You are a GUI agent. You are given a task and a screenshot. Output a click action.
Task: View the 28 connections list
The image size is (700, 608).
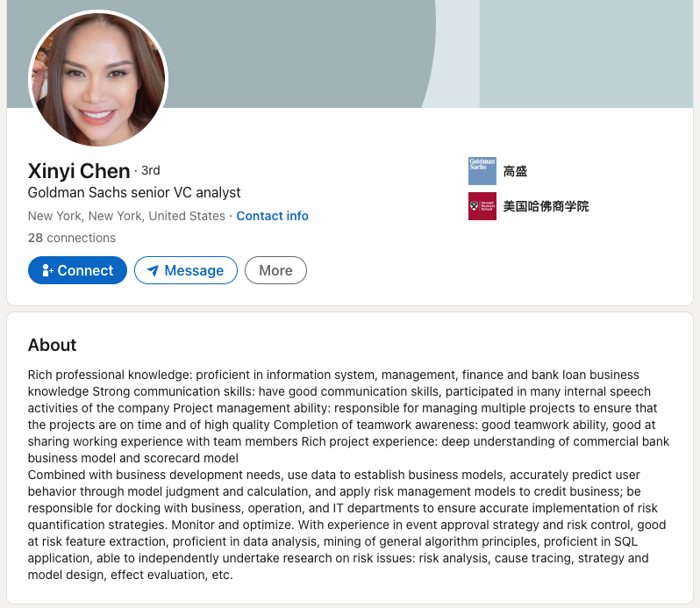72,238
